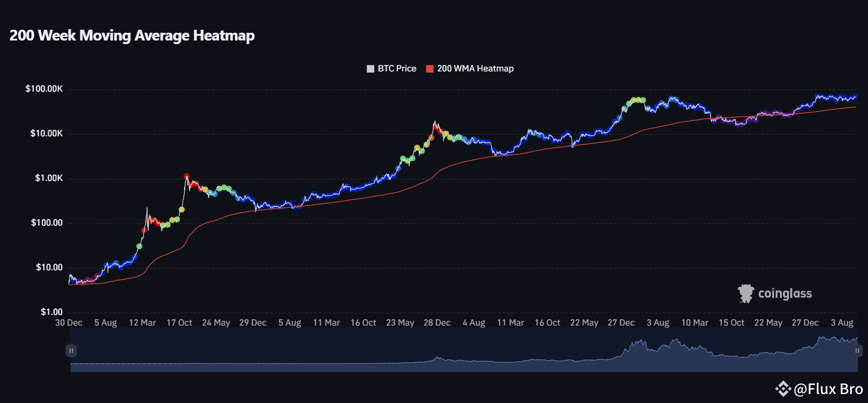Open the coinglass watermark link
Image resolution: width=868 pixels, height=403 pixels.
(785, 293)
